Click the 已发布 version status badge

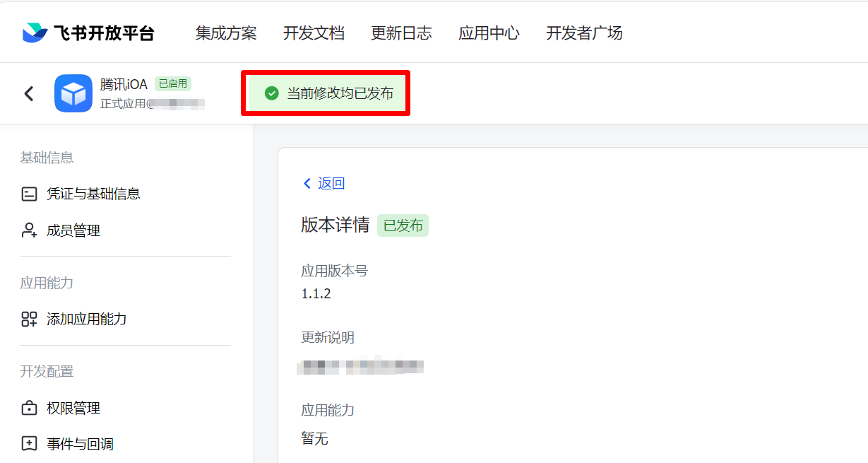pos(403,225)
